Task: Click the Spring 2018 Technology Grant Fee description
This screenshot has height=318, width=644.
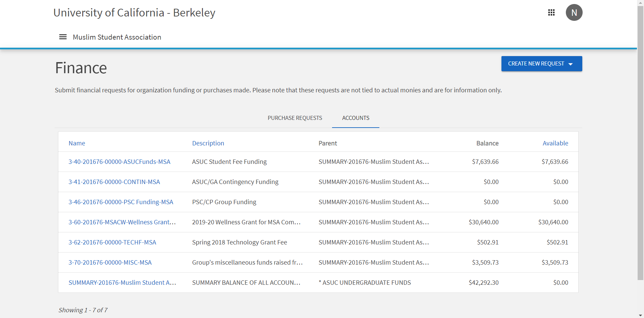Action: 239,242
